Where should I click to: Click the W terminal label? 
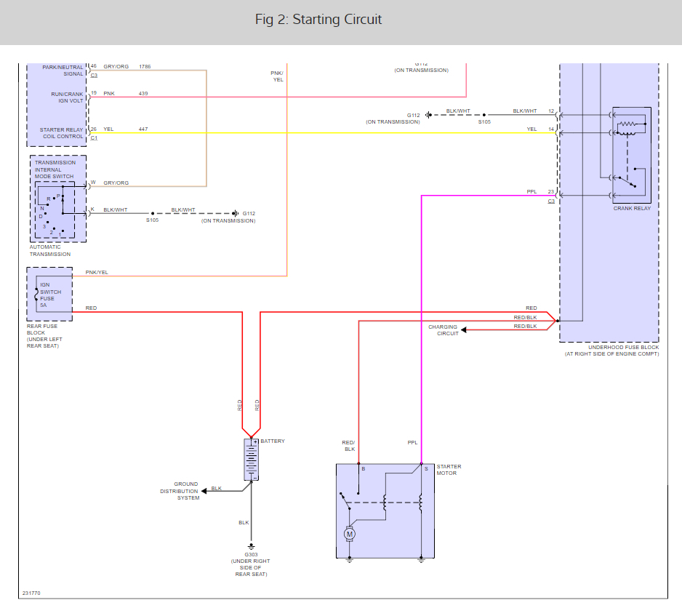click(93, 183)
